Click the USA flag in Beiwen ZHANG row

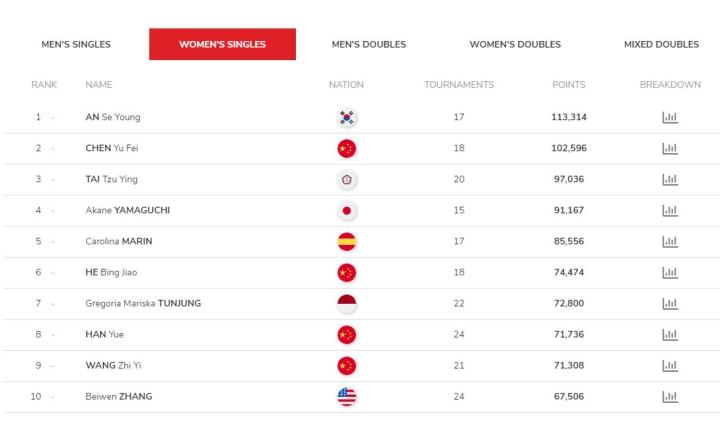[x=347, y=397]
